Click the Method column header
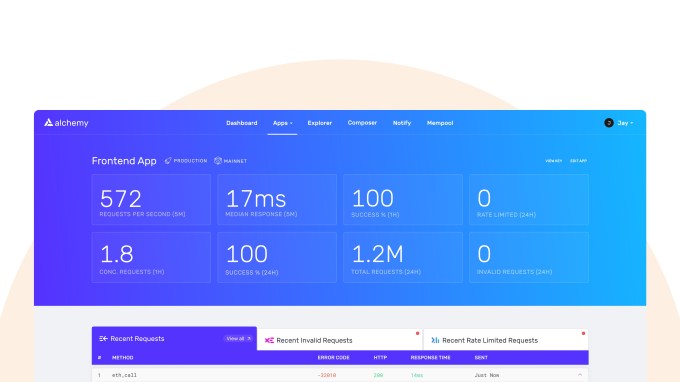Screen dimensions: 680x382 122,358
